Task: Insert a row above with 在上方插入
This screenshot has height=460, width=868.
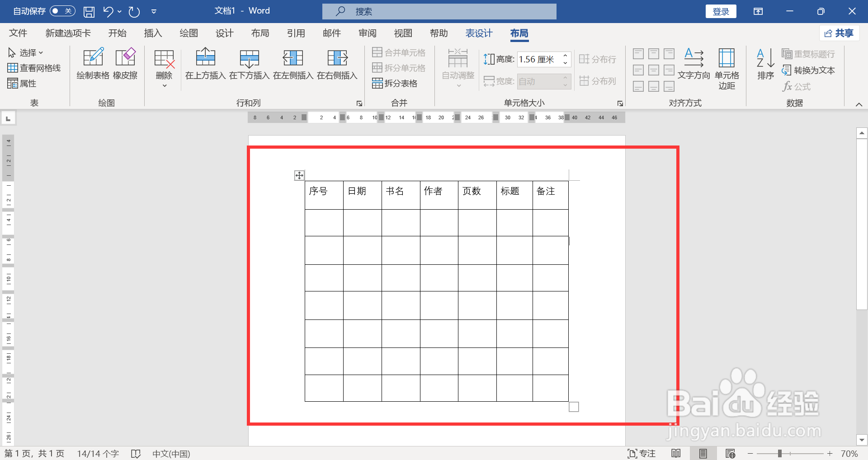Action: (206, 65)
